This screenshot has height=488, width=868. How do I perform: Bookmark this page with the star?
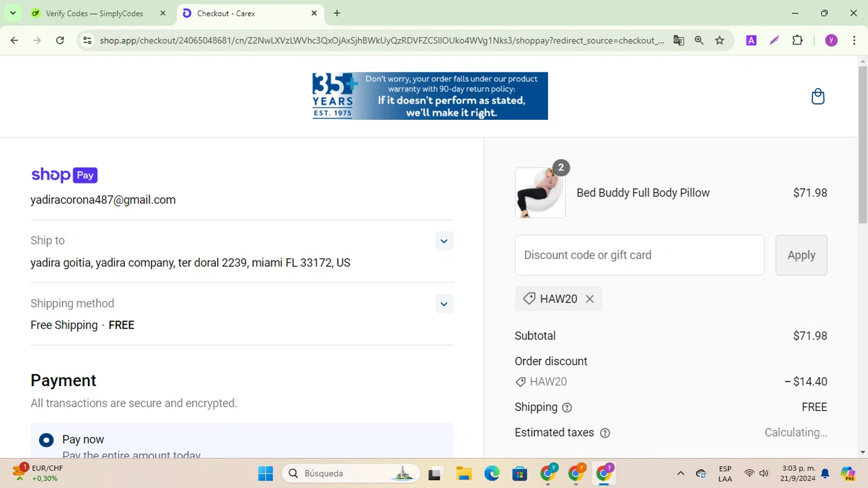[x=720, y=41]
